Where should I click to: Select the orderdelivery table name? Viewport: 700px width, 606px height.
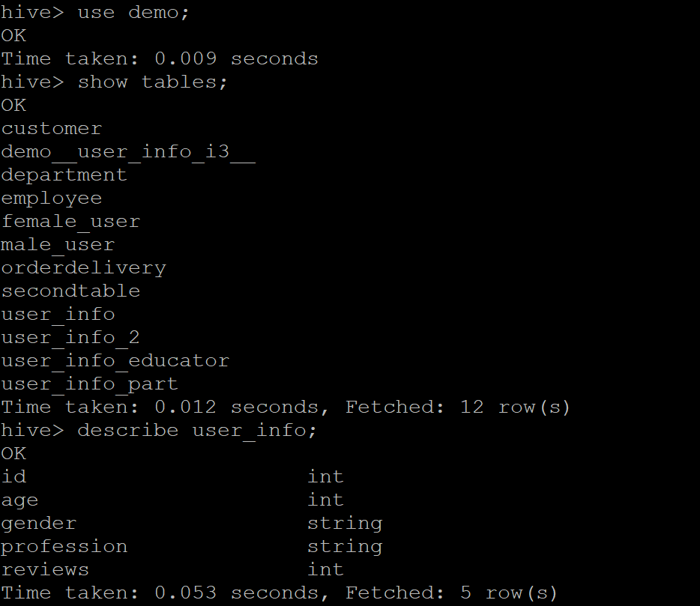pos(83,267)
